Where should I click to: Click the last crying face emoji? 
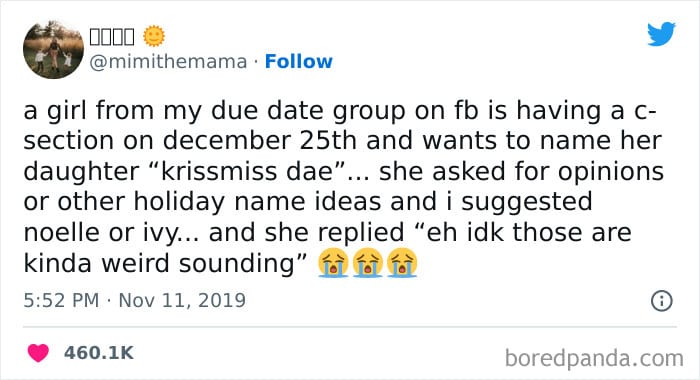(402, 263)
